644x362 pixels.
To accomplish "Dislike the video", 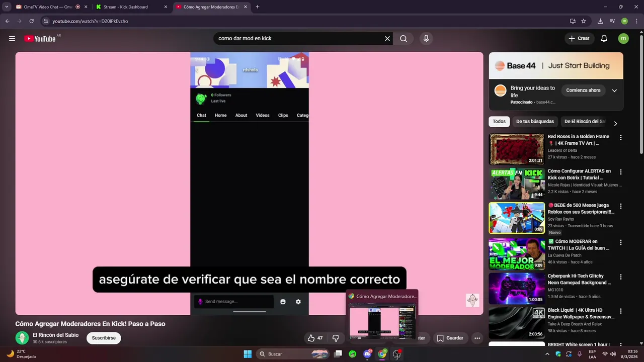I will [336, 338].
